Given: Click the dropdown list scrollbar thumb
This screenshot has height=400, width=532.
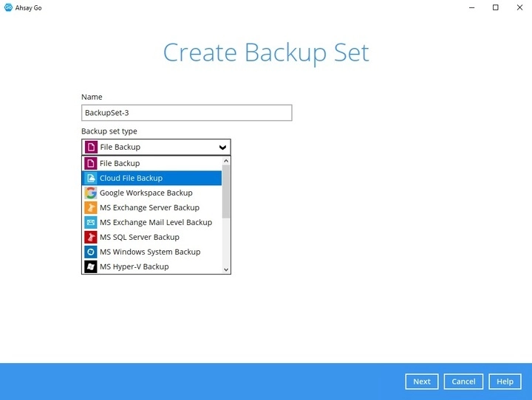Looking at the screenshot, I should point(226,192).
